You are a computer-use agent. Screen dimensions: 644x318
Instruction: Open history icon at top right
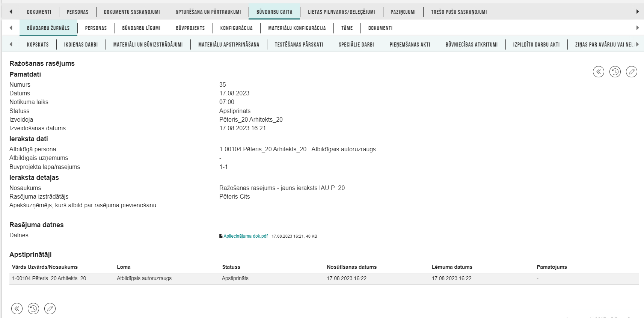(615, 72)
